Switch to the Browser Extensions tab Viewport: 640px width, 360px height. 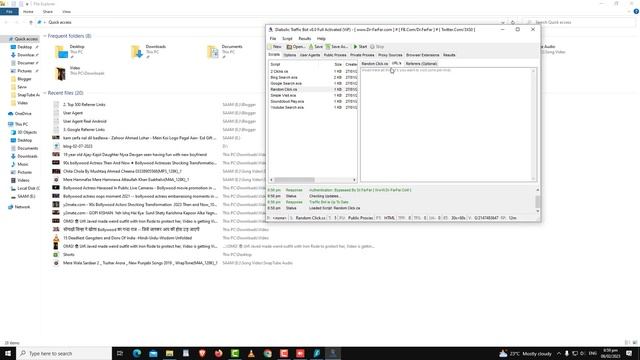point(422,55)
